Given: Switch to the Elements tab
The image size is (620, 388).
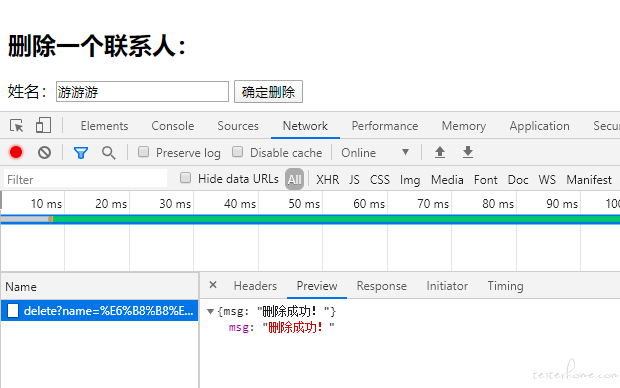Looking at the screenshot, I should click(104, 126).
